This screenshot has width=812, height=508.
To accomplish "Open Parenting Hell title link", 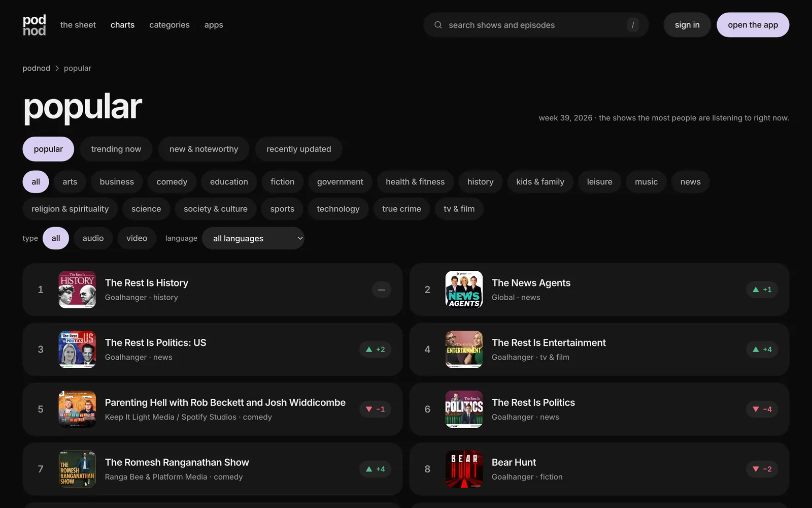I will (225, 402).
